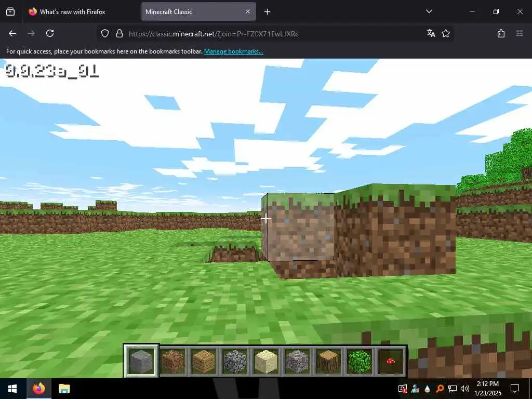Open Windows Start menu
Screen dimensions: 532x399
(x=12, y=389)
